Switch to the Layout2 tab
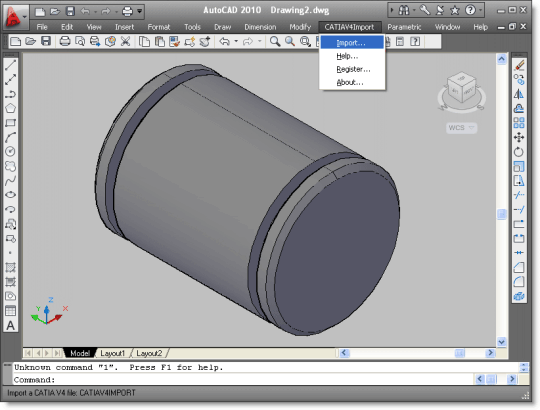 click(149, 353)
